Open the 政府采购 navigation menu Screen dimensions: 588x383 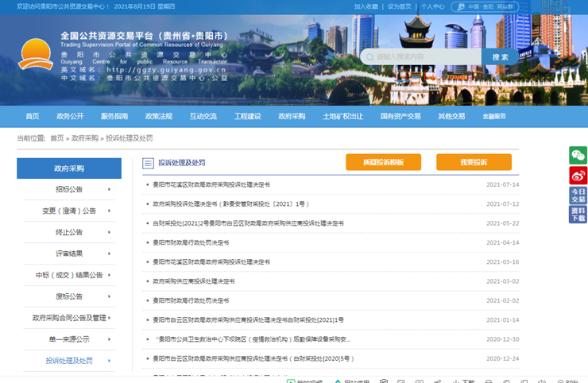(292, 116)
